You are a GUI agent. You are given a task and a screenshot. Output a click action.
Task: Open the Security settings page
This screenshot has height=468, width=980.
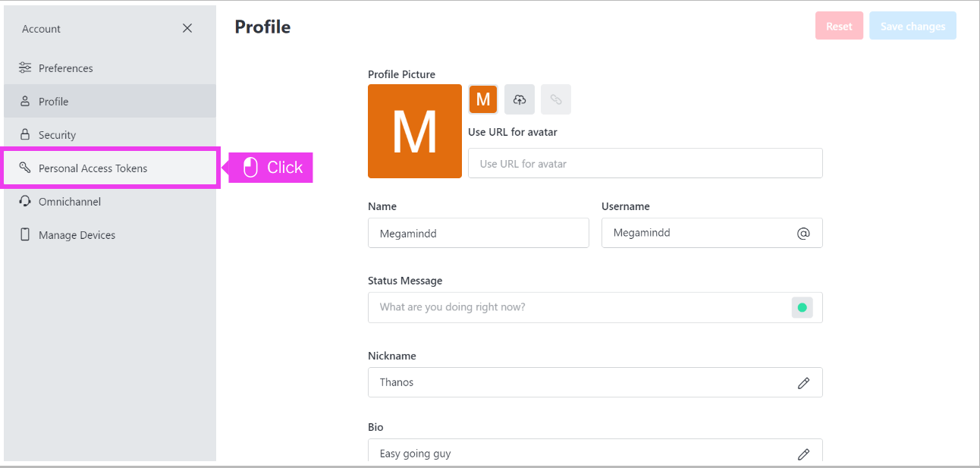point(110,135)
